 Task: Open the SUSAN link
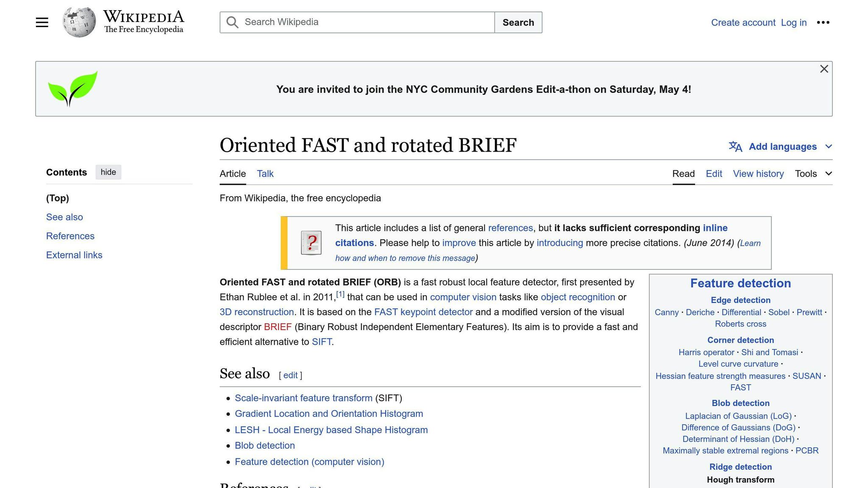point(807,376)
